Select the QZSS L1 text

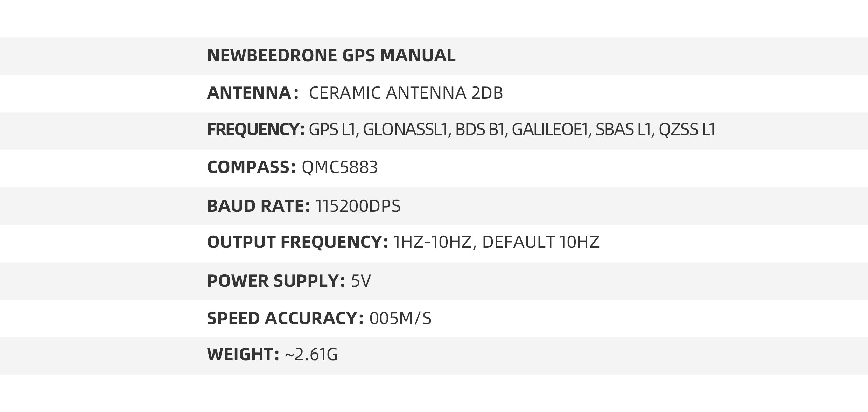[x=687, y=130]
